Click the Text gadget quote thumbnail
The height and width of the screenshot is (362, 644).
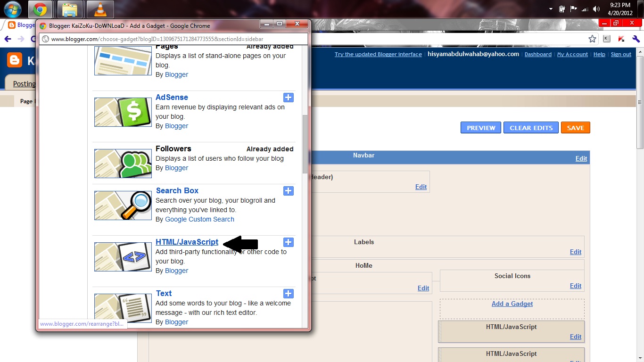pyautogui.click(x=123, y=308)
